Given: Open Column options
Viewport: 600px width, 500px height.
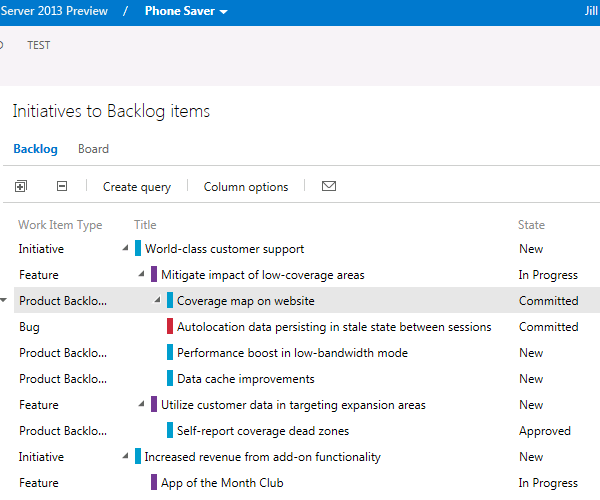Looking at the screenshot, I should (x=246, y=187).
